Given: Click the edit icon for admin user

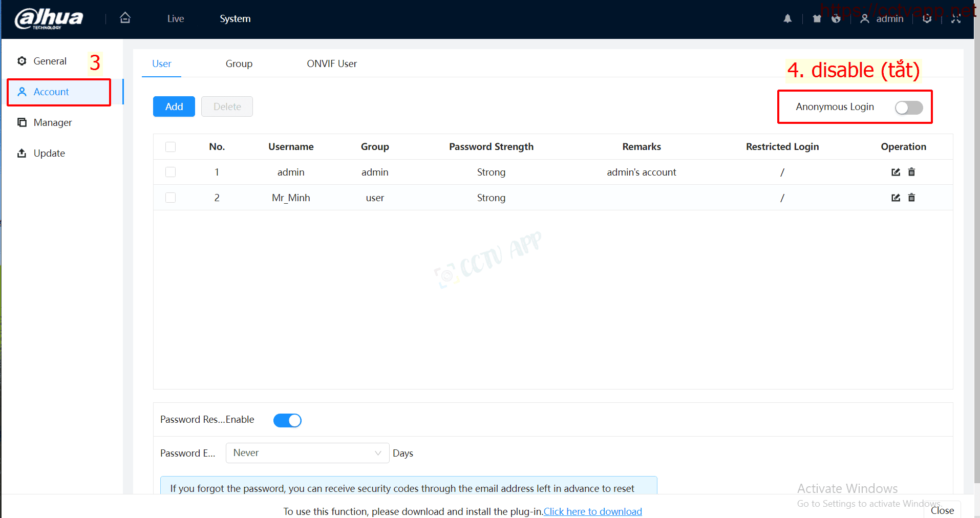Looking at the screenshot, I should (x=896, y=172).
